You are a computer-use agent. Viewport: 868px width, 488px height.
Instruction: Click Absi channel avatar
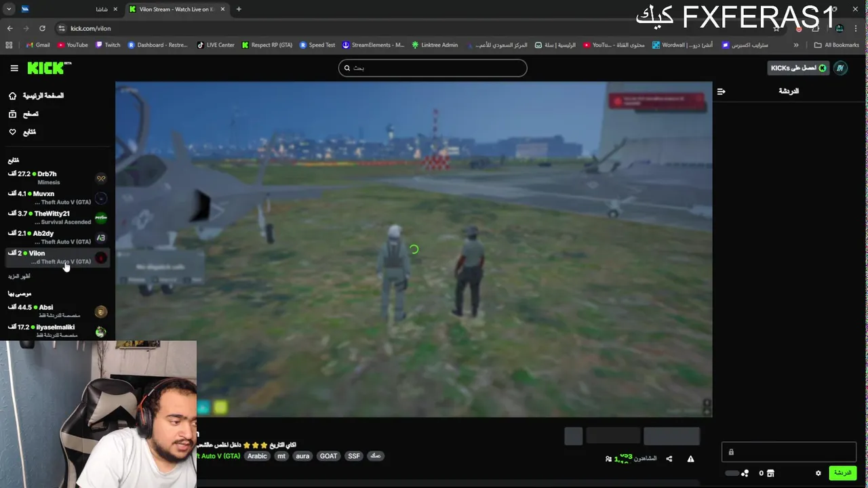pos(101,312)
